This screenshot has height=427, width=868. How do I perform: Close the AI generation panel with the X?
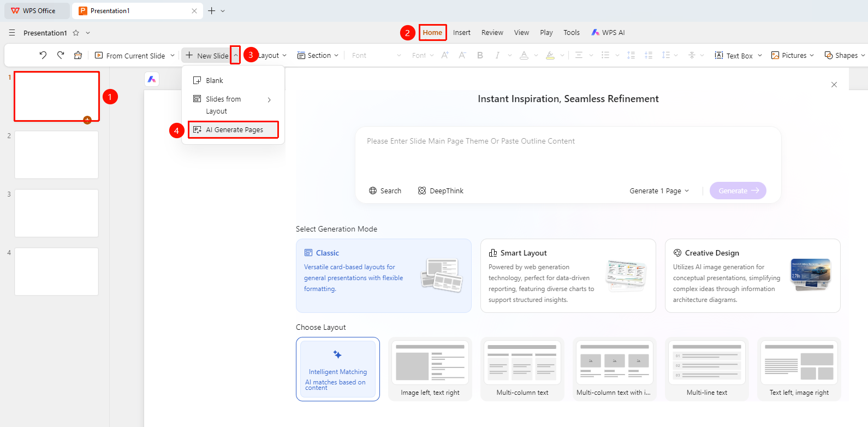pos(834,85)
